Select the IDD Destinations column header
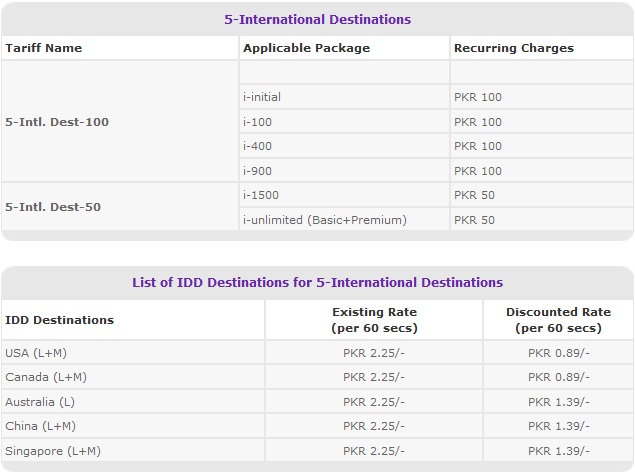635x473 pixels. (x=133, y=320)
